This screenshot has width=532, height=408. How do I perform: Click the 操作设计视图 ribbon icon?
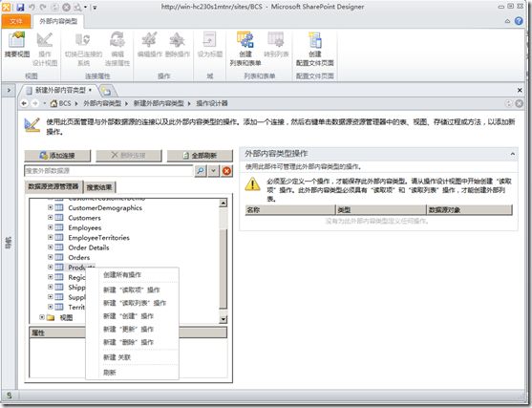coord(45,40)
